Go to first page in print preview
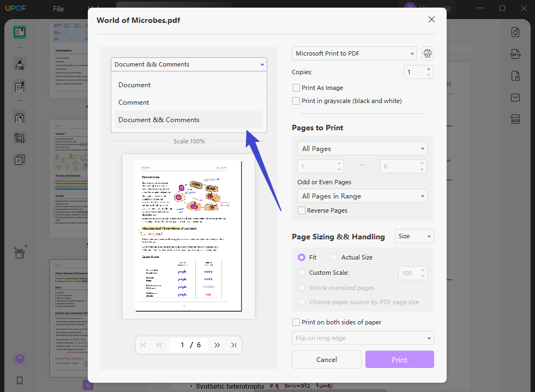The image size is (535, 392). click(143, 345)
